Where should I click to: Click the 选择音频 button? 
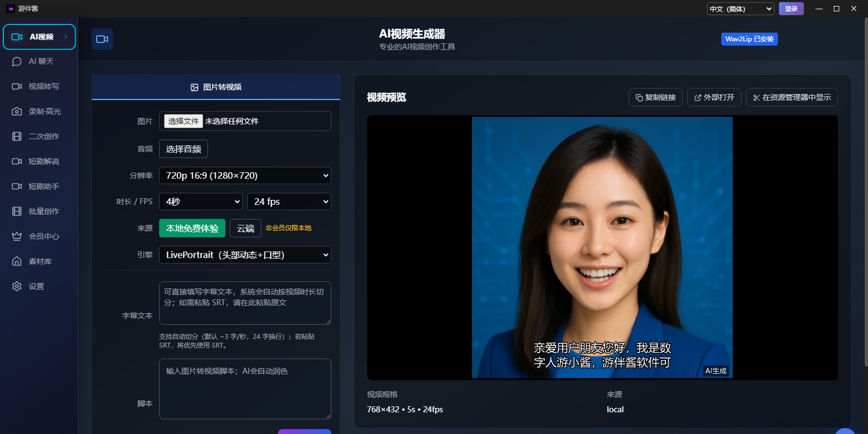tap(183, 149)
